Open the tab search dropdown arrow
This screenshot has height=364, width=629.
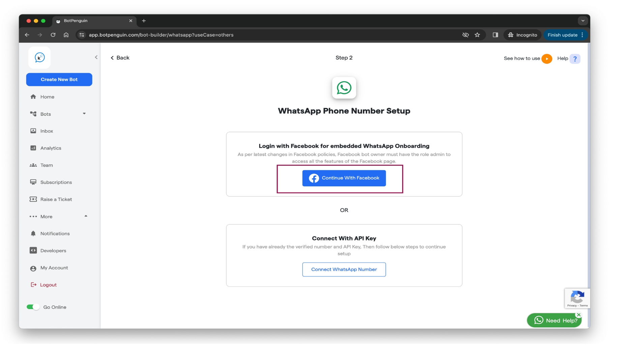tap(583, 21)
